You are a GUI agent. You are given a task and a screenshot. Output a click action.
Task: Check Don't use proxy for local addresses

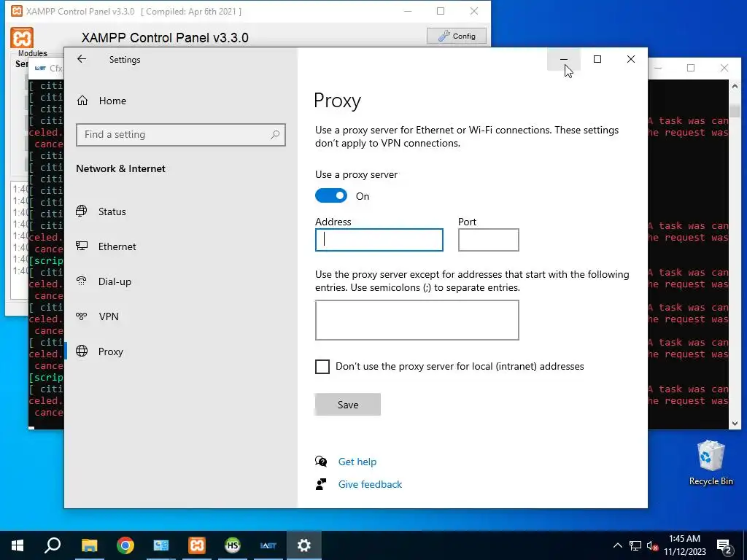click(322, 367)
